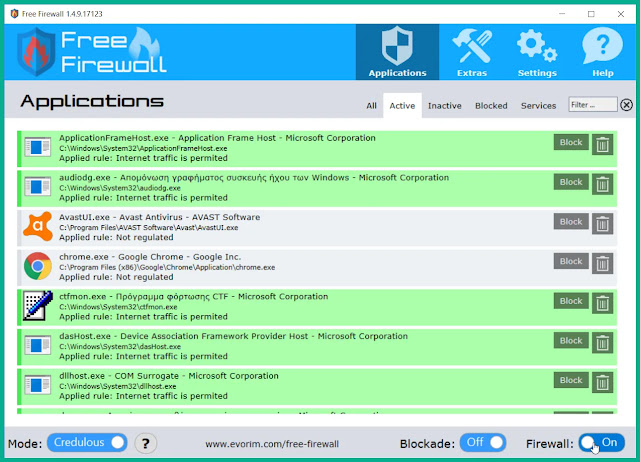Clear the filter with the X icon
This screenshot has height=462, width=640.
(x=626, y=105)
